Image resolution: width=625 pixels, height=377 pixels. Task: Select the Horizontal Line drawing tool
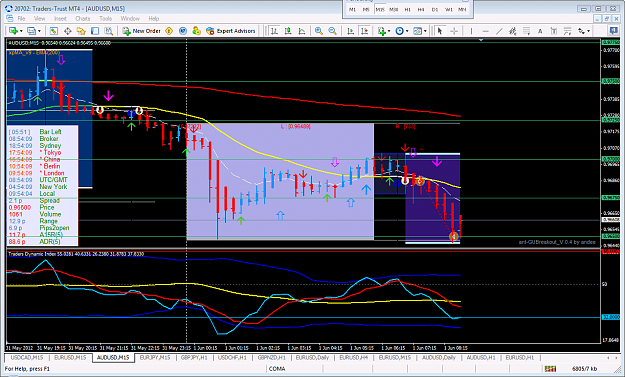click(485, 31)
